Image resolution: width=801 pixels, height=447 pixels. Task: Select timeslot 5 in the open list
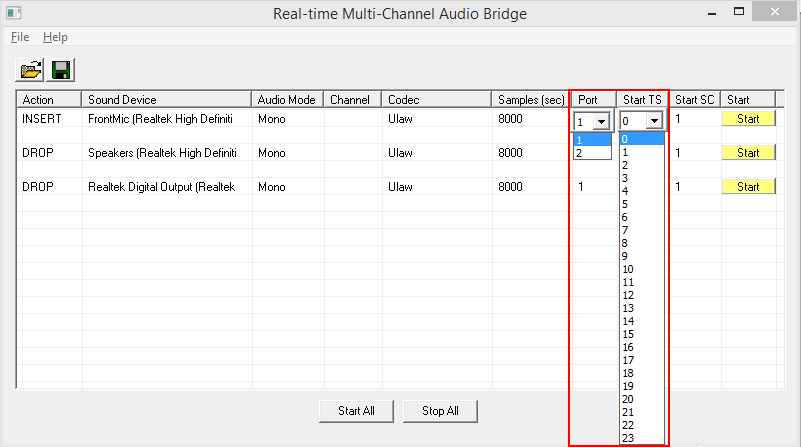point(642,204)
